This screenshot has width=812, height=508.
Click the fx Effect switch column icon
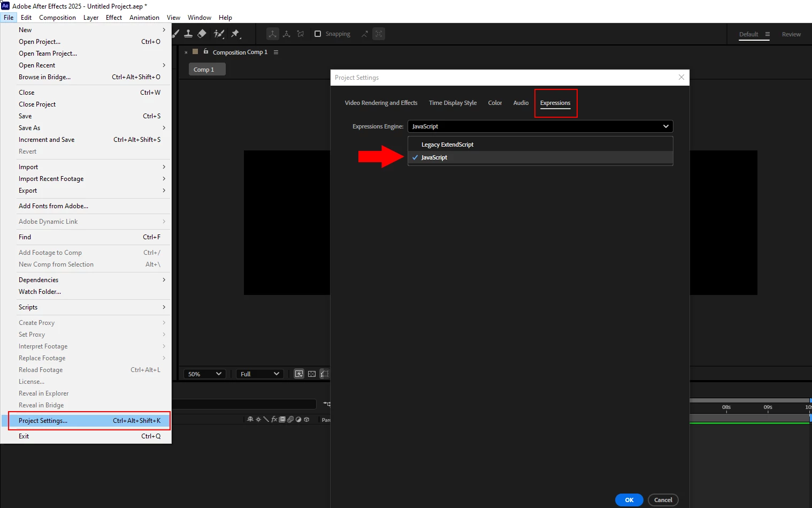pyautogui.click(x=274, y=420)
